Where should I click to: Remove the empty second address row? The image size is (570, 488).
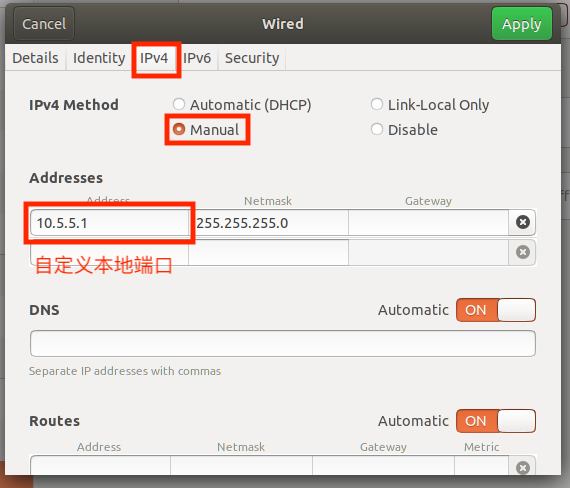click(x=522, y=252)
